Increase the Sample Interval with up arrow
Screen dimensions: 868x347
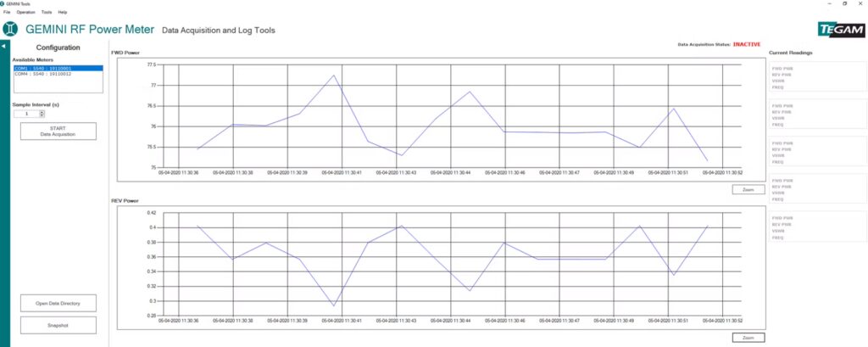[x=42, y=111]
